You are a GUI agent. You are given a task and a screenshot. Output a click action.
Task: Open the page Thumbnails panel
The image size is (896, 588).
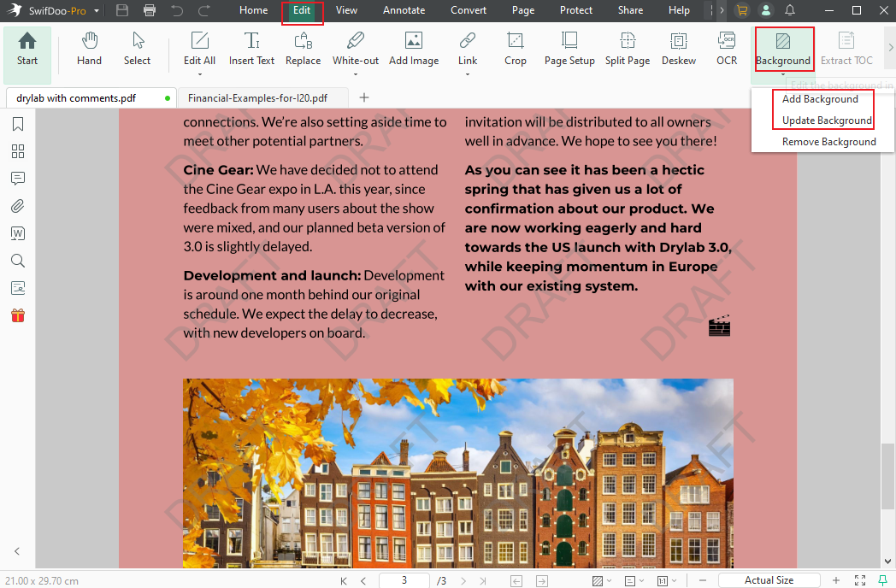click(x=17, y=151)
